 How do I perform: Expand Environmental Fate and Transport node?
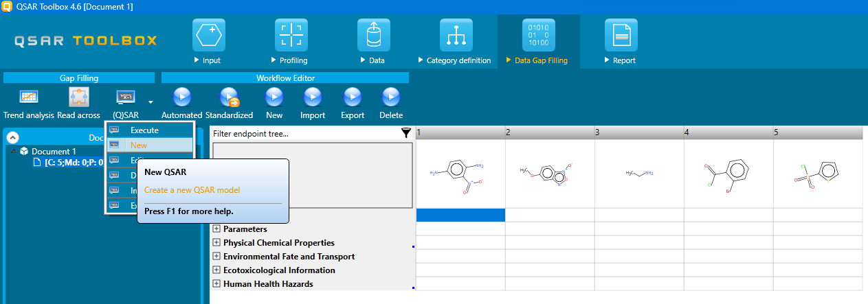(216, 256)
